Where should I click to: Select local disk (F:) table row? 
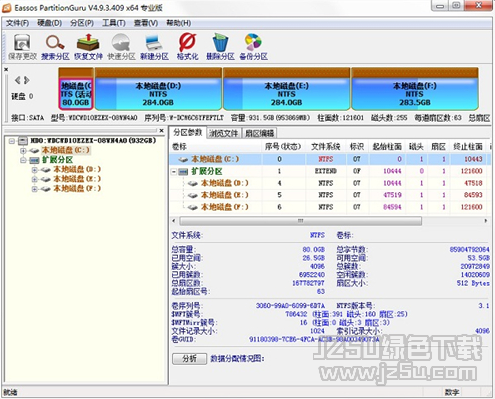point(330,207)
